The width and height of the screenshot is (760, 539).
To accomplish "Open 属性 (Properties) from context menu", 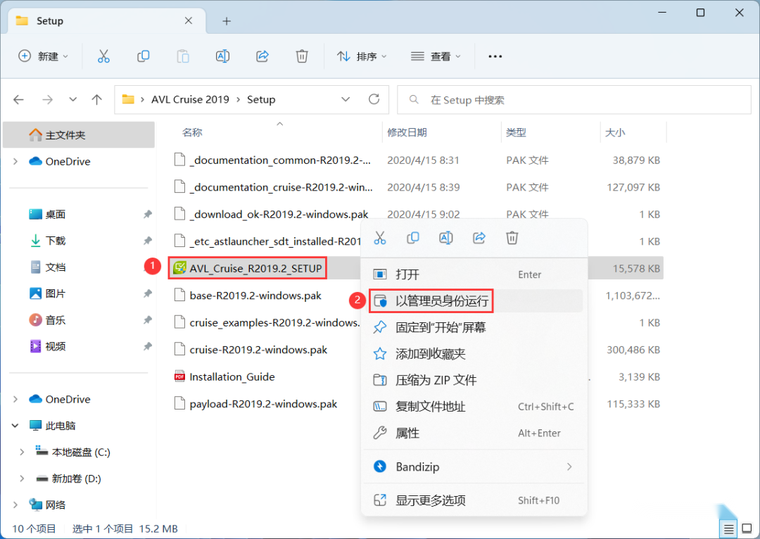I will pyautogui.click(x=474, y=433).
